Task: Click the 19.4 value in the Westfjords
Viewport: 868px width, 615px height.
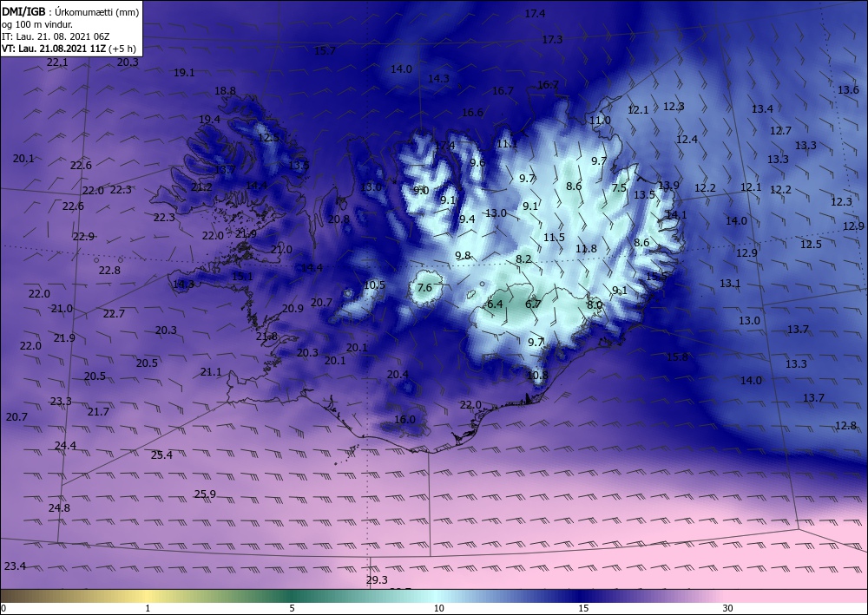Action: pos(210,119)
